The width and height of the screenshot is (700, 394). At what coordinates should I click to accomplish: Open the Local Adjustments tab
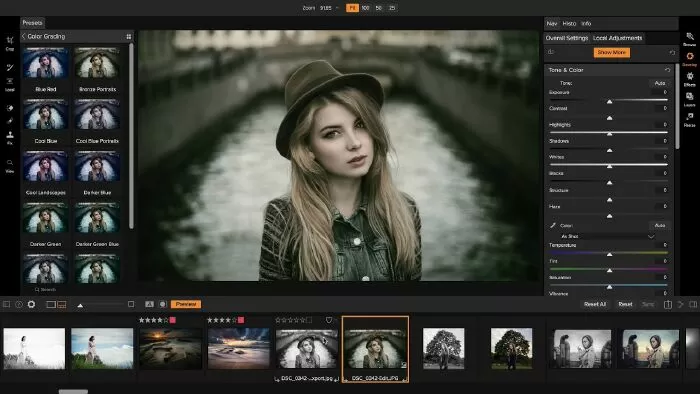tap(617, 38)
